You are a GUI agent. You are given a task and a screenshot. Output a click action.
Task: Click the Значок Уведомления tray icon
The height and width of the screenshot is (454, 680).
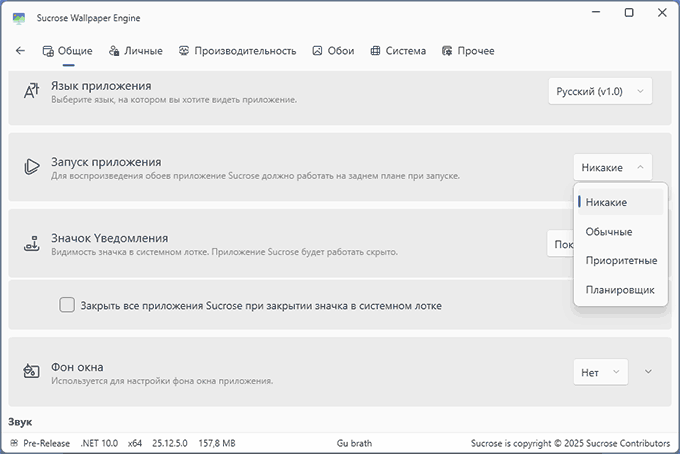click(x=30, y=244)
